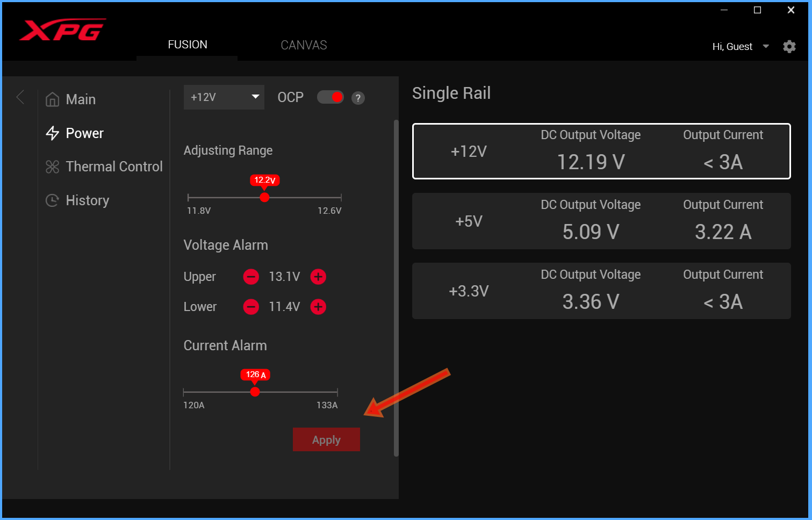812x520 pixels.
Task: Click the 5.09 V voltage reading
Action: click(591, 232)
